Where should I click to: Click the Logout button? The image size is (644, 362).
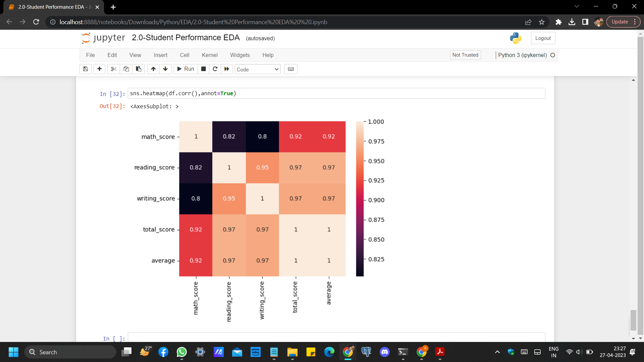tap(543, 38)
